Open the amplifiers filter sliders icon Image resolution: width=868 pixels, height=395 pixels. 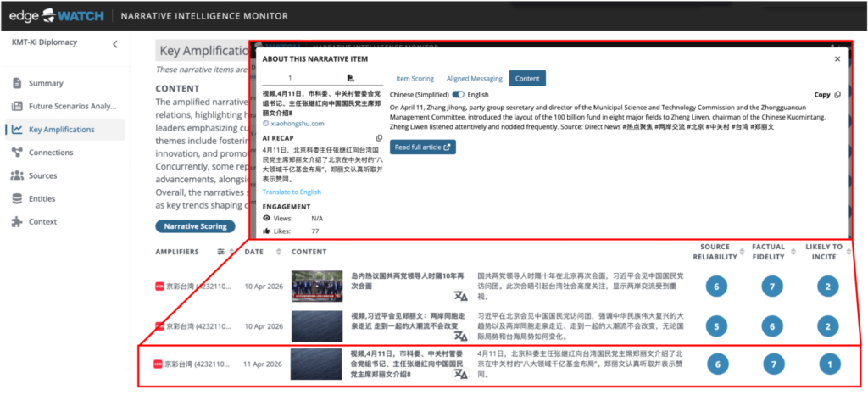(221, 251)
